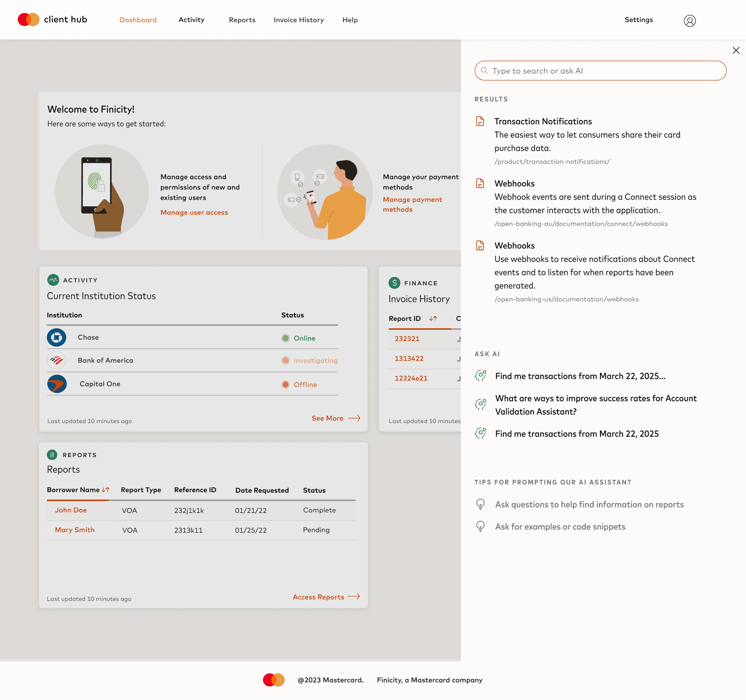
Task: Click the /product/transaction-notifications/ path
Action: click(552, 161)
